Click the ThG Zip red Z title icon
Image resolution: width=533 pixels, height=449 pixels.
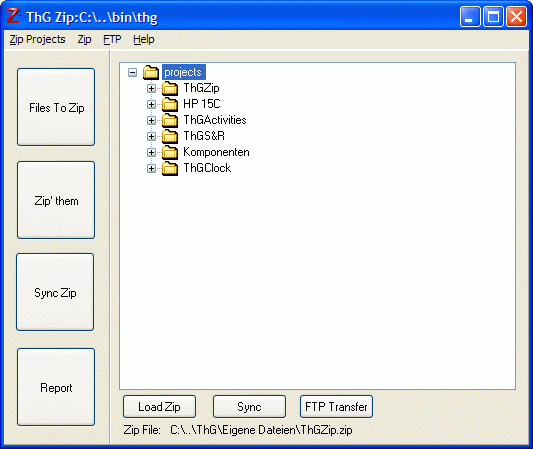point(14,16)
